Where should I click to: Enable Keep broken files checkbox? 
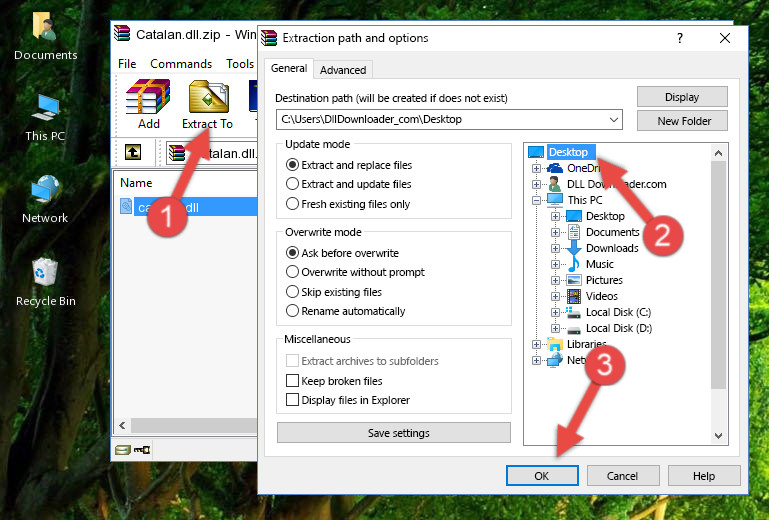click(292, 381)
